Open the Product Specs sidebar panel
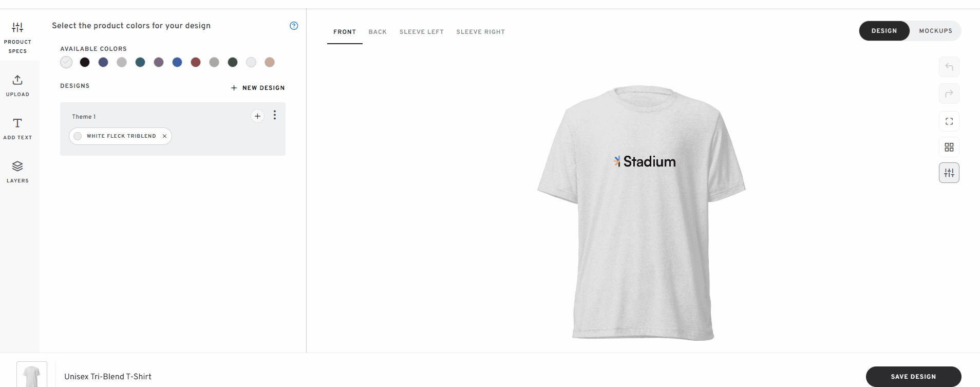The image size is (980, 387). (x=17, y=38)
